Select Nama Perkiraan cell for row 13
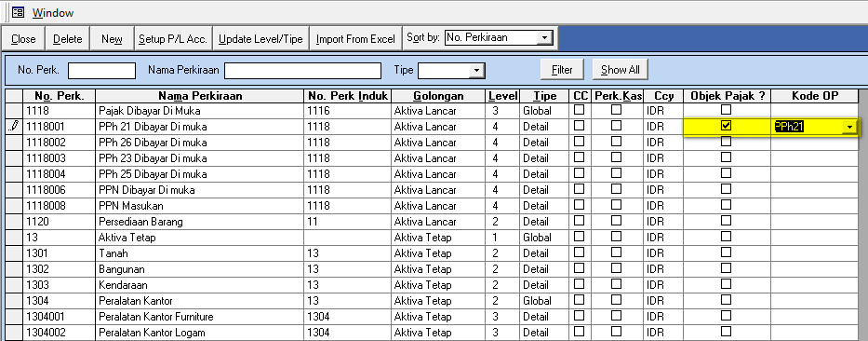This screenshot has height=341, width=868. point(200,238)
